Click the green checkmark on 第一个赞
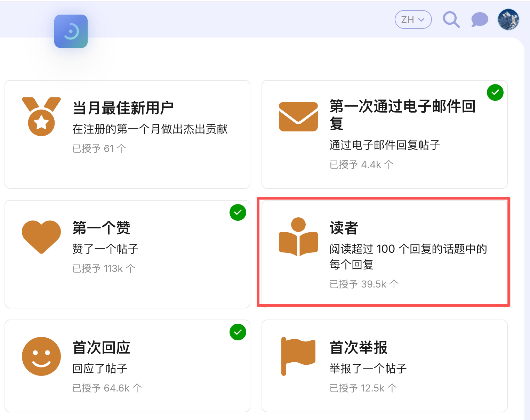This screenshot has width=530, height=420. (238, 212)
